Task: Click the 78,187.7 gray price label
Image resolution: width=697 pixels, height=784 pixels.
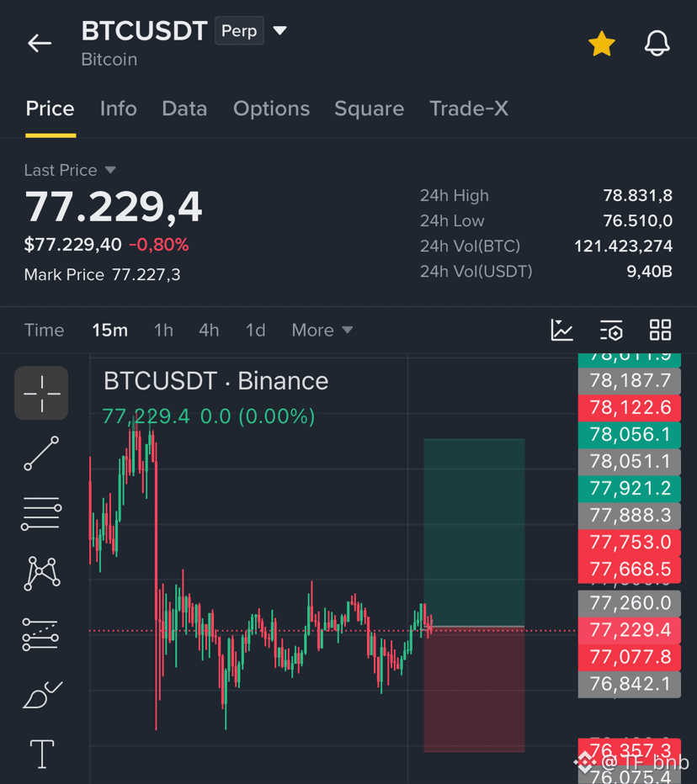Action: [x=630, y=380]
